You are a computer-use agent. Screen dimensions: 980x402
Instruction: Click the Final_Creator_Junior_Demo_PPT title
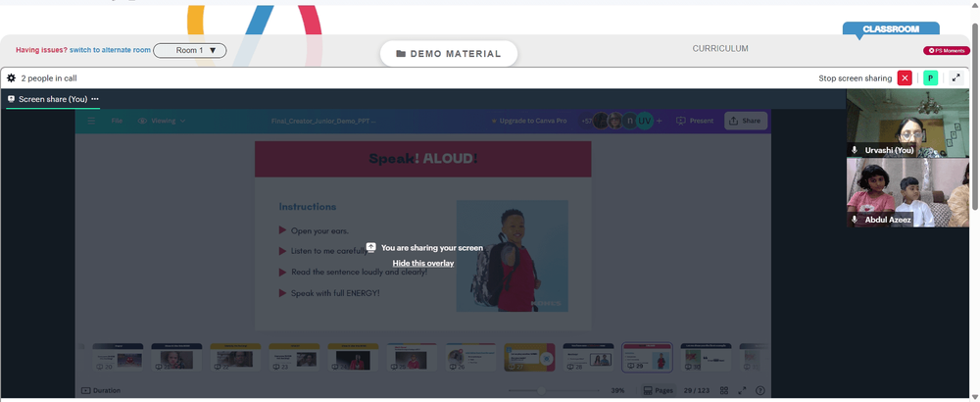323,122
